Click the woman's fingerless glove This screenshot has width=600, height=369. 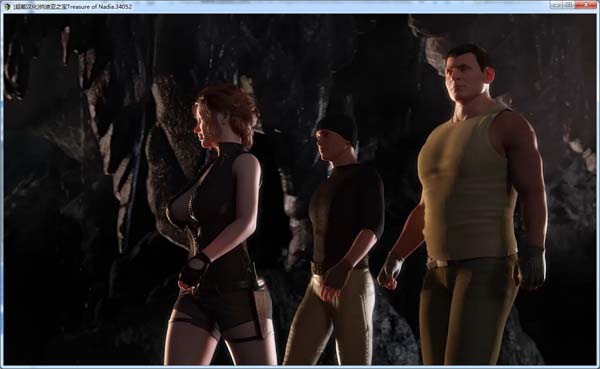(195, 269)
